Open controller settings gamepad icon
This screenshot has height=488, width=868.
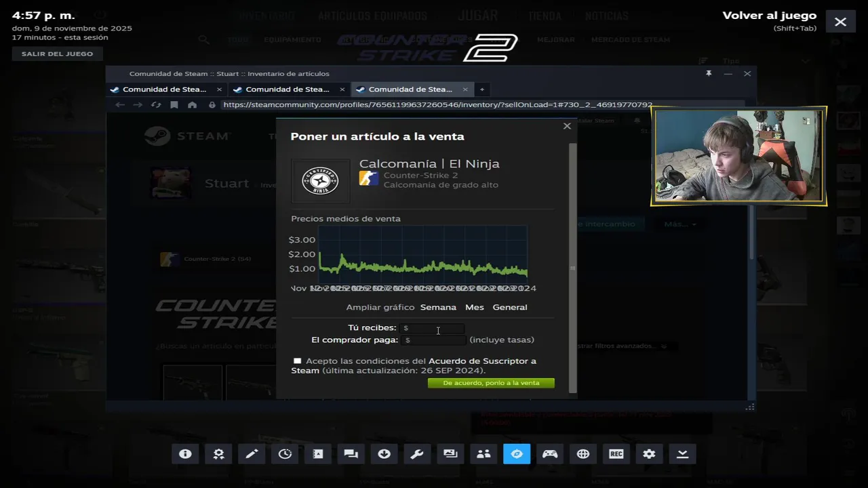tap(550, 454)
